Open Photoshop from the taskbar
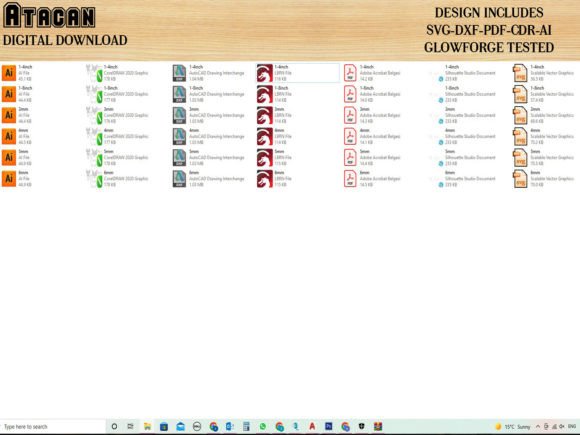 328,426
